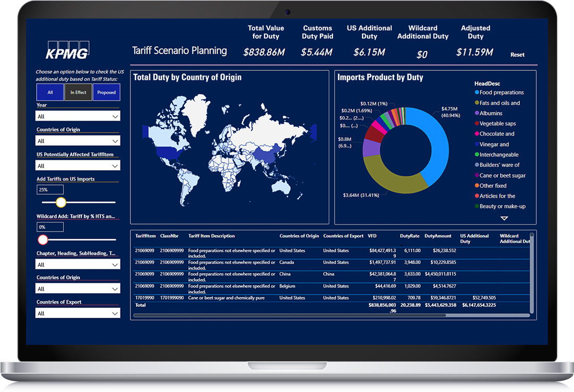Click the Reset button

tap(517, 55)
